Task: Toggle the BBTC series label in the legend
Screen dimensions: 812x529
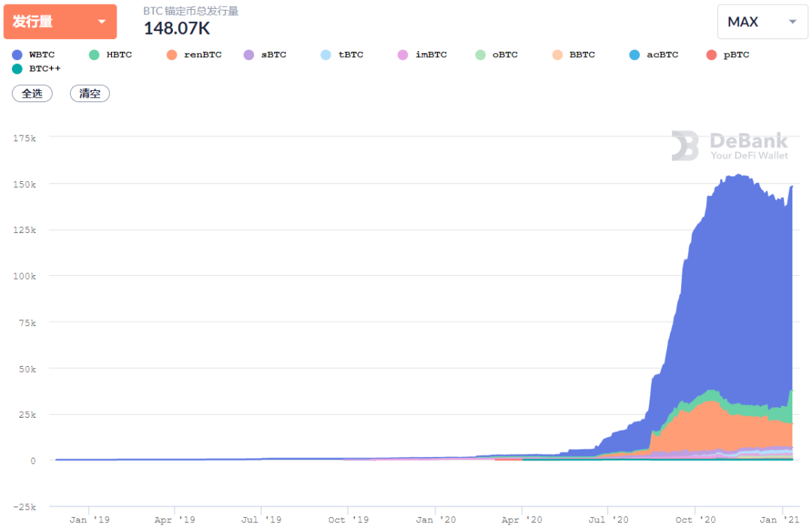Action: 582,55
